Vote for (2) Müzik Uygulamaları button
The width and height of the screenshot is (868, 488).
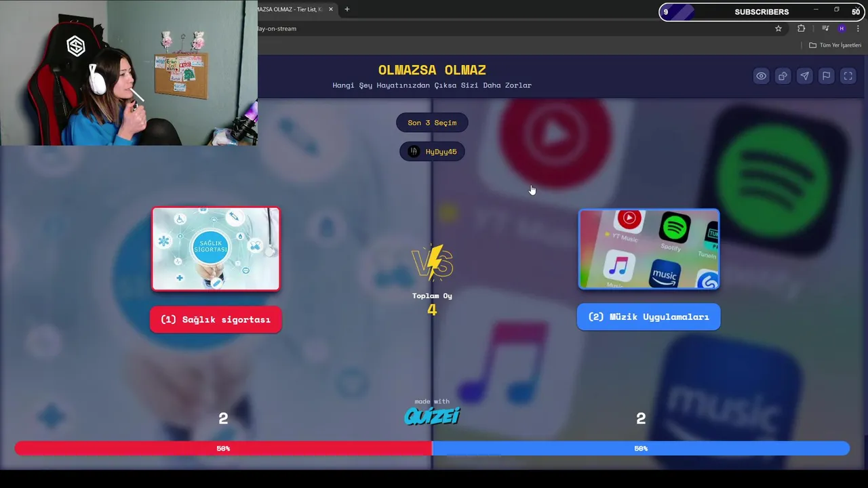pyautogui.click(x=648, y=317)
